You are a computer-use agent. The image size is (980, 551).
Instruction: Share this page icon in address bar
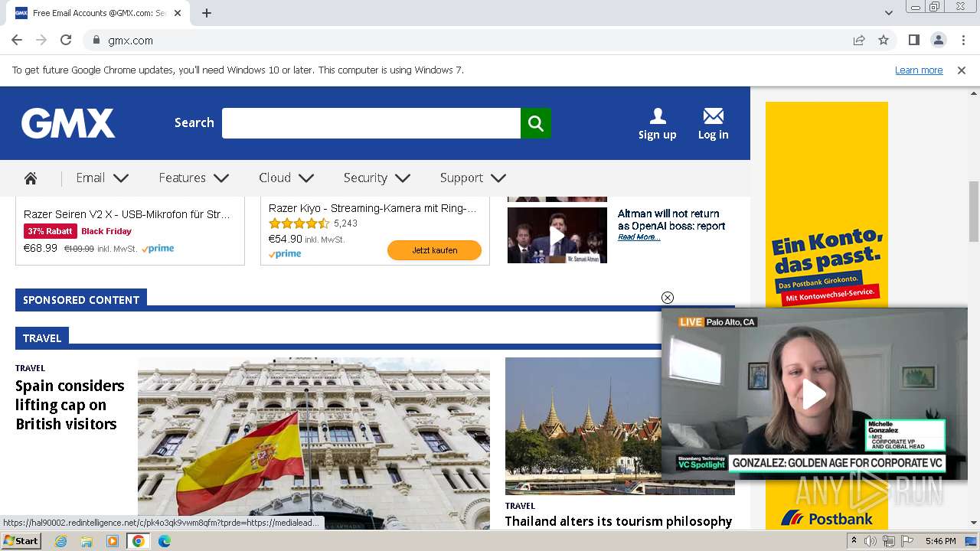click(x=859, y=40)
